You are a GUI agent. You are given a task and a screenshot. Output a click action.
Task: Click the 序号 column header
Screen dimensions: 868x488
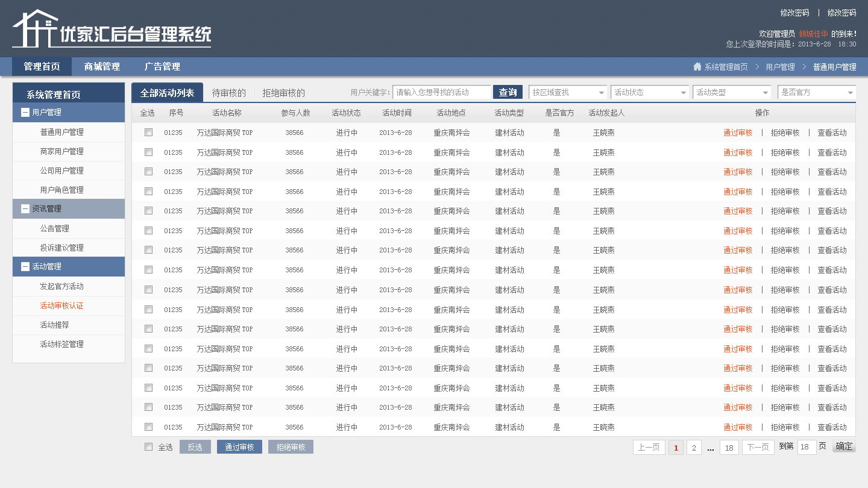coord(176,113)
